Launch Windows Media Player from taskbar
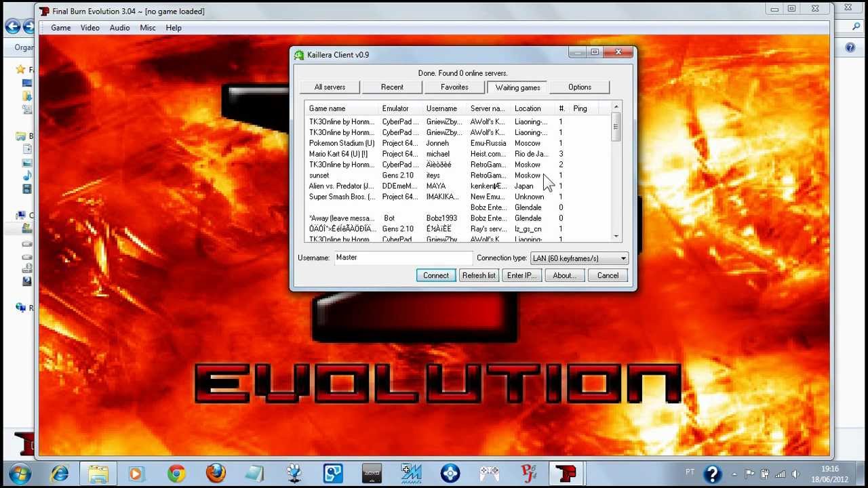This screenshot has height=488, width=868. [x=136, y=473]
